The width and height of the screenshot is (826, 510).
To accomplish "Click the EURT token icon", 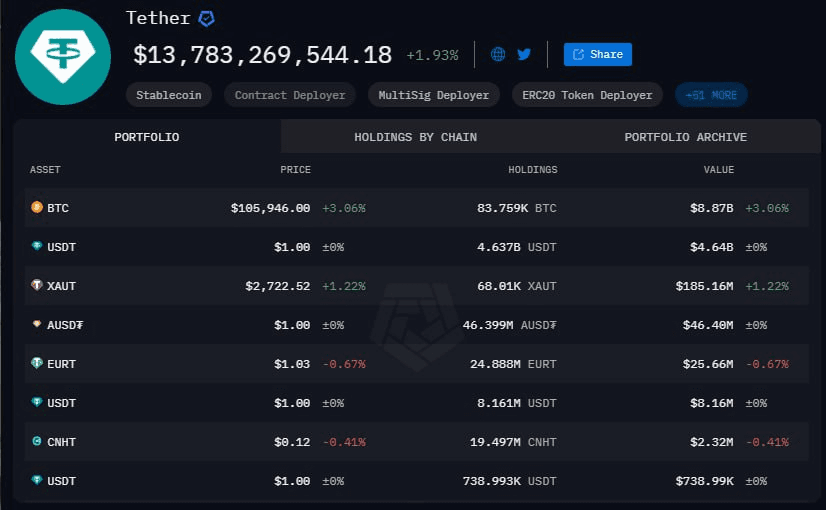I will point(37,362).
